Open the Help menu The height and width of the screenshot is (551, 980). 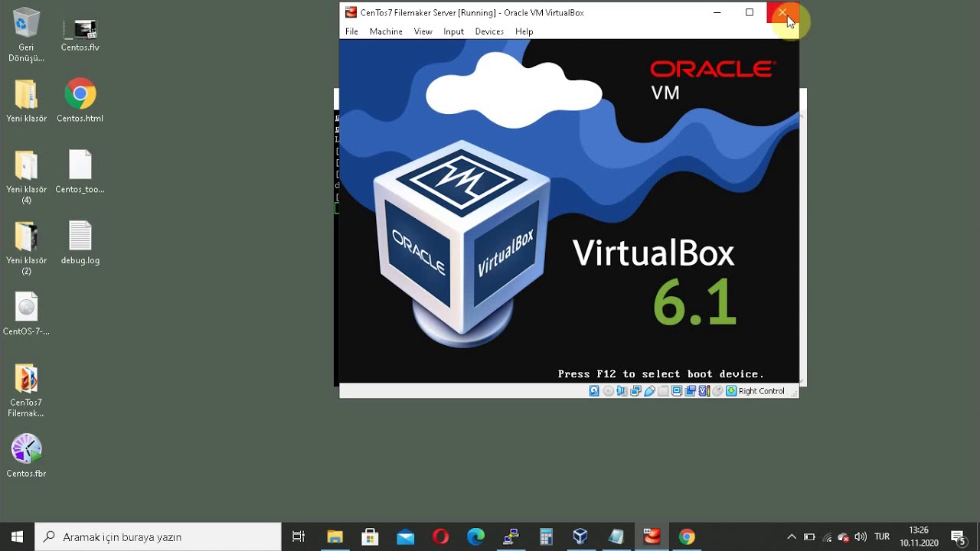(x=524, y=31)
